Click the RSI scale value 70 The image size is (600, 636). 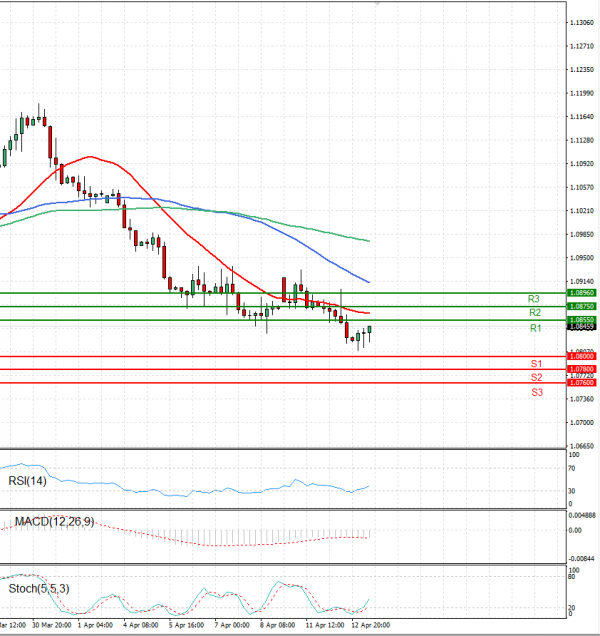point(572,468)
